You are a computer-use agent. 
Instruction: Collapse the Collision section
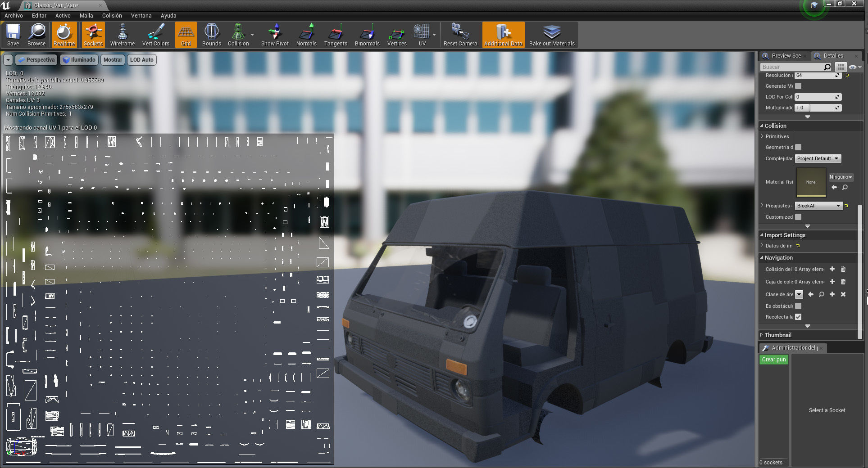(762, 126)
